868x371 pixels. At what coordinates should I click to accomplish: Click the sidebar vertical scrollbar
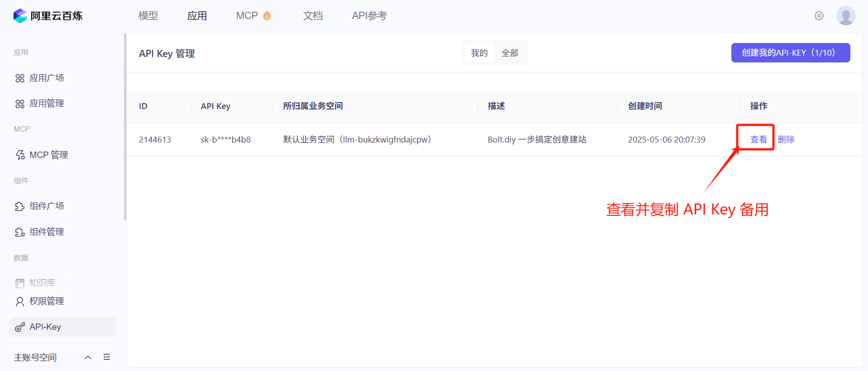[125, 127]
